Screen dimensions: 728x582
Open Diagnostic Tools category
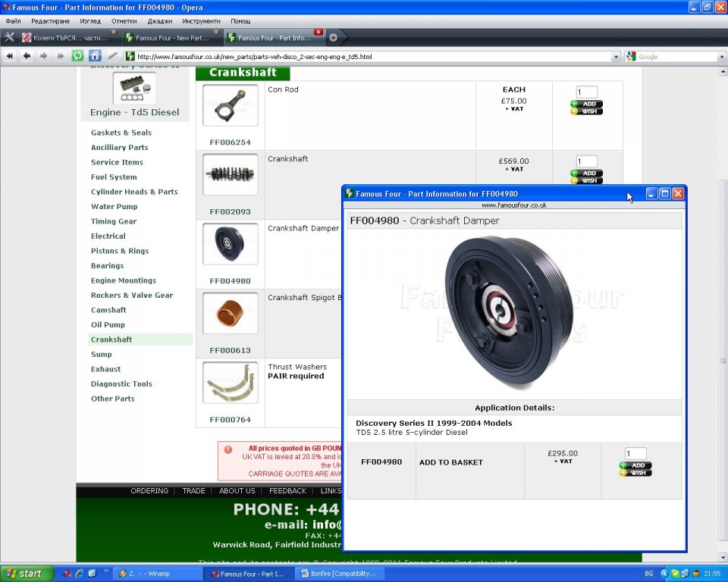(121, 383)
